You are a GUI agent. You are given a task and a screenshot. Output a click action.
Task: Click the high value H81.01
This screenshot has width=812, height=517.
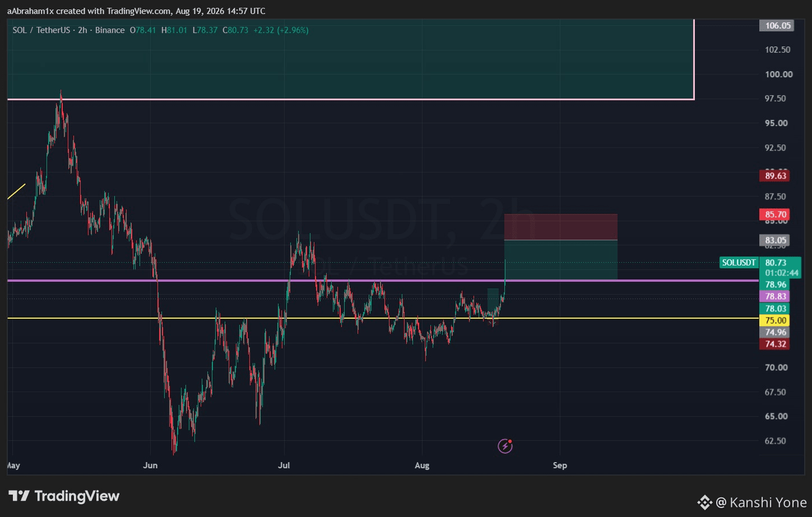[x=174, y=30]
